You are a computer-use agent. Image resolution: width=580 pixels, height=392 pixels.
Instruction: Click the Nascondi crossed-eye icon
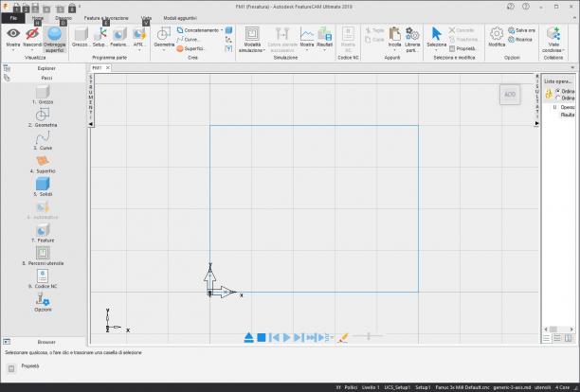tap(32, 34)
